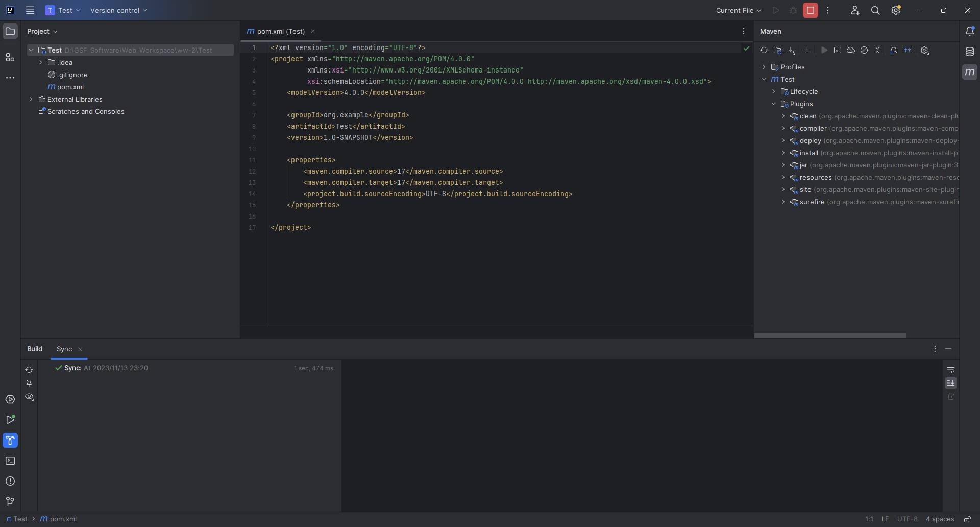
Task: Toggle pin tab in Build panel
Action: pos(29,383)
